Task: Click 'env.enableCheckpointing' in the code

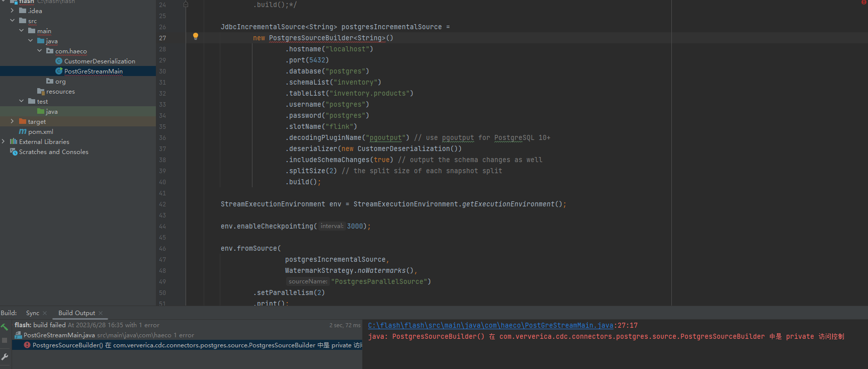Action: coord(267,226)
